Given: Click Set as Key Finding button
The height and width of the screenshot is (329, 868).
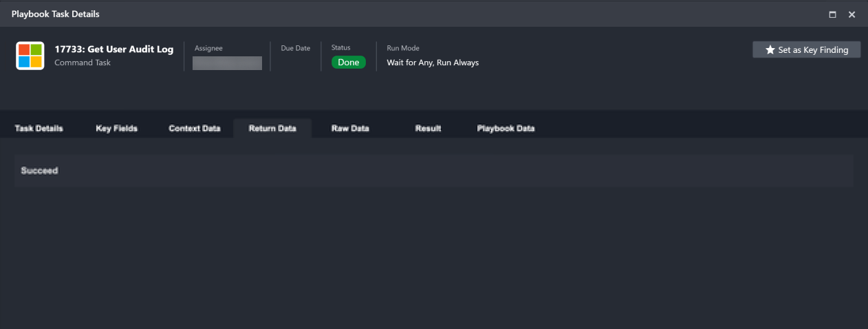Looking at the screenshot, I should tap(806, 50).
